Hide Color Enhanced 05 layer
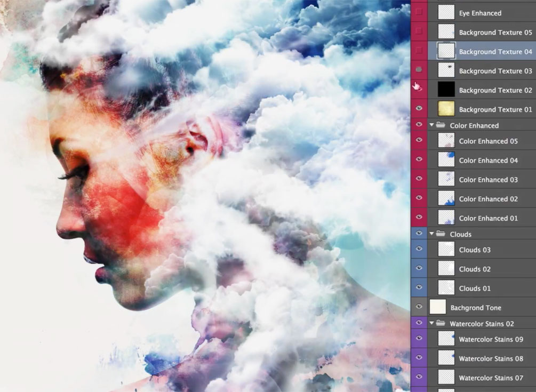Viewport: 536px width, 392px height. [x=419, y=140]
